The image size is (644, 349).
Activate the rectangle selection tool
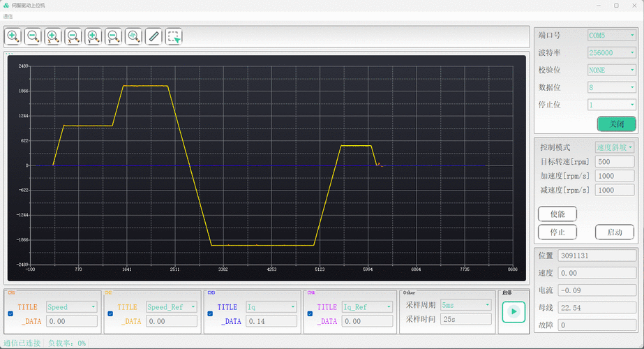point(174,36)
